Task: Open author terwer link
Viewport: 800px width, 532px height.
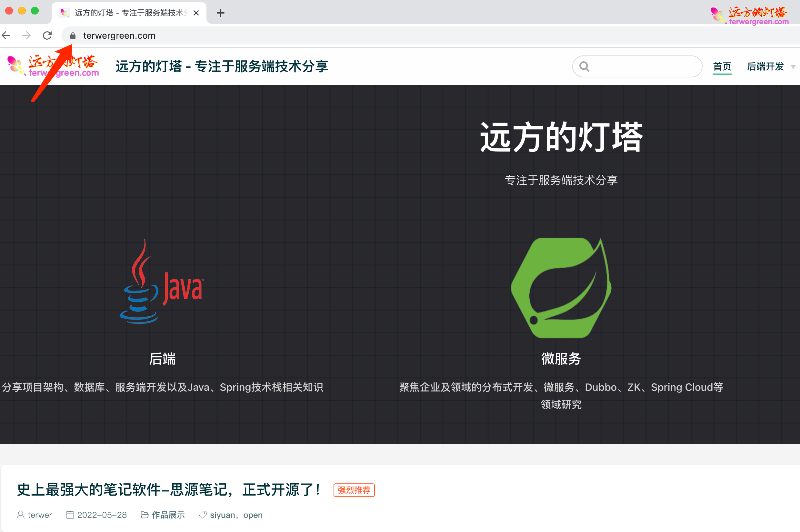Action: [x=40, y=515]
